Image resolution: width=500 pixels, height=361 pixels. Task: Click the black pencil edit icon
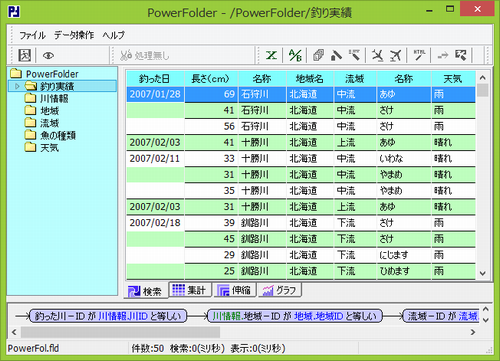pos(336,55)
